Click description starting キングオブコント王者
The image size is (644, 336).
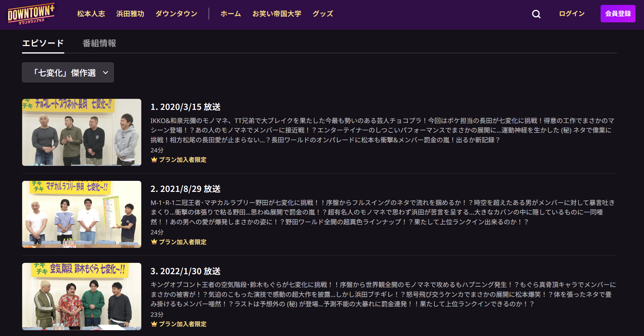(382, 294)
